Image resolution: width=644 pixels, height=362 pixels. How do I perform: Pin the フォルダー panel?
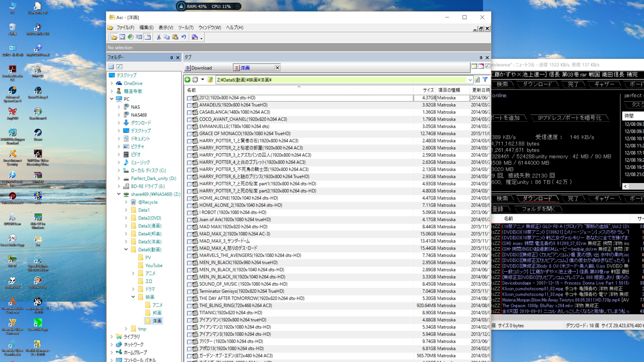pos(172,58)
